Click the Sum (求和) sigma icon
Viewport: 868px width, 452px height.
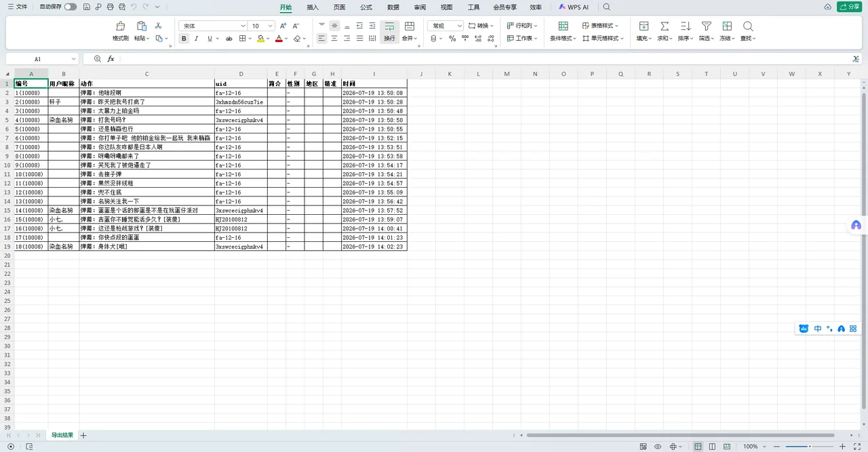(x=665, y=26)
